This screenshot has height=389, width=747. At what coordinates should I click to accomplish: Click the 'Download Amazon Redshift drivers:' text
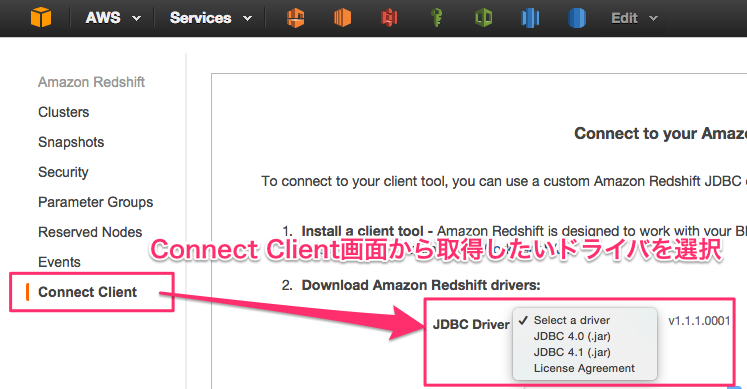click(421, 285)
